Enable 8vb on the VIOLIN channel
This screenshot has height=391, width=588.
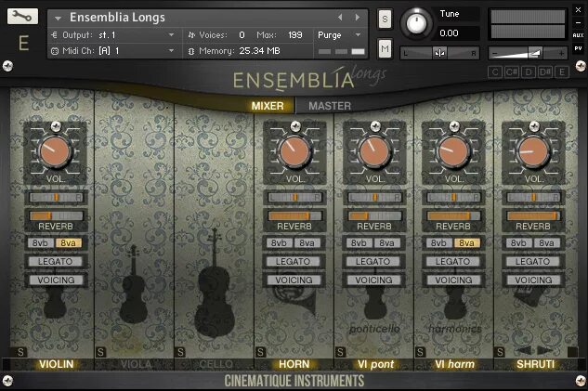coord(41,243)
